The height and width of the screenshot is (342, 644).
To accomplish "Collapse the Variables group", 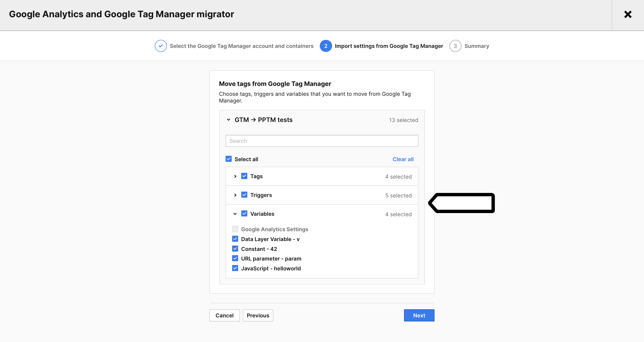I will click(235, 214).
